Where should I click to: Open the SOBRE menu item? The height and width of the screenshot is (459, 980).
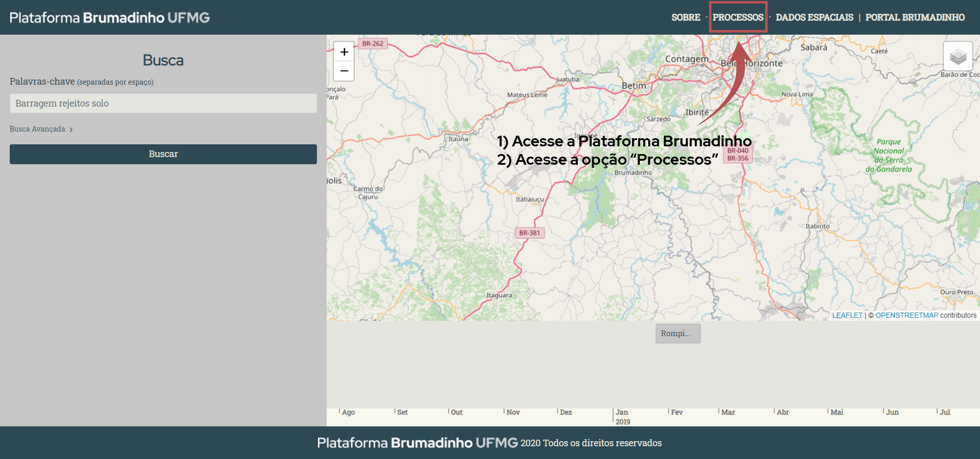pyautogui.click(x=685, y=17)
